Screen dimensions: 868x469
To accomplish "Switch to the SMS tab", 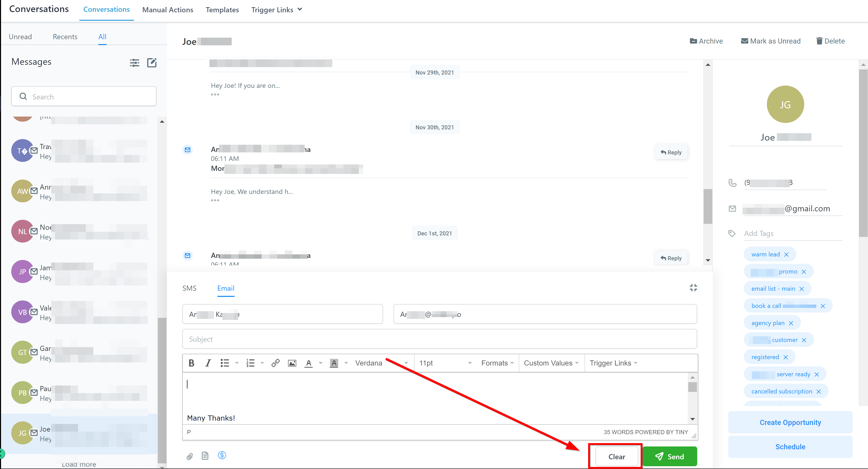I will (x=189, y=288).
